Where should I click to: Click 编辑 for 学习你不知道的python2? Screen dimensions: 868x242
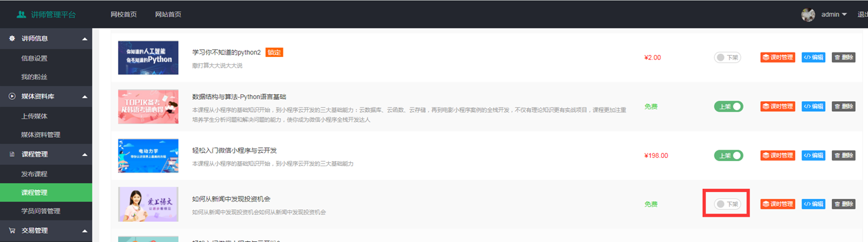pos(814,57)
